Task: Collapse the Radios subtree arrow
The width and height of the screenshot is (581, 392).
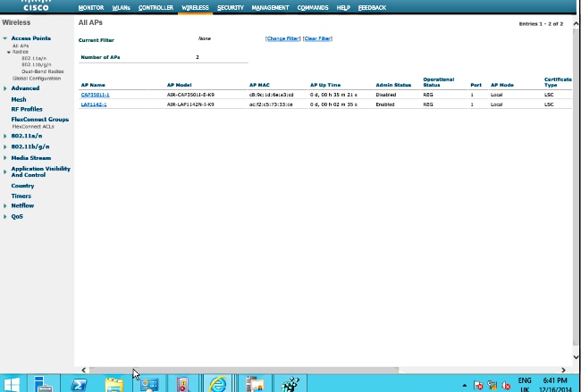Action: click(9, 52)
